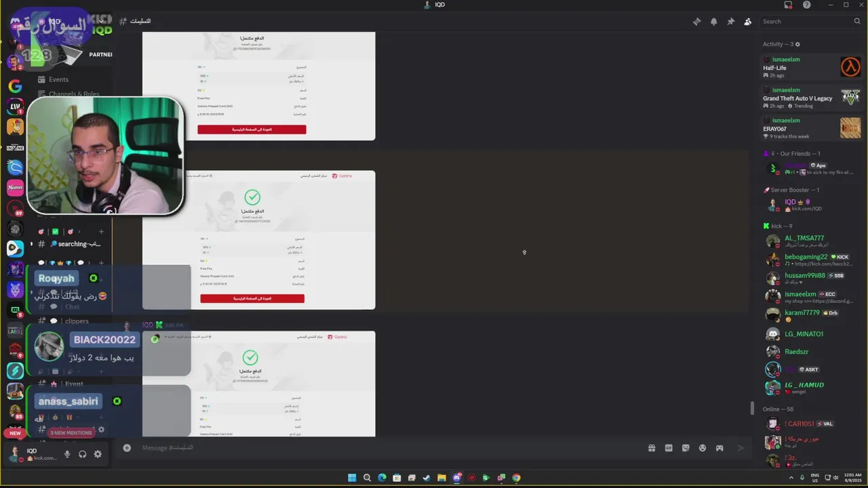Open member hussam99ii88 profile
This screenshot has width=868, height=488.
(811, 278)
